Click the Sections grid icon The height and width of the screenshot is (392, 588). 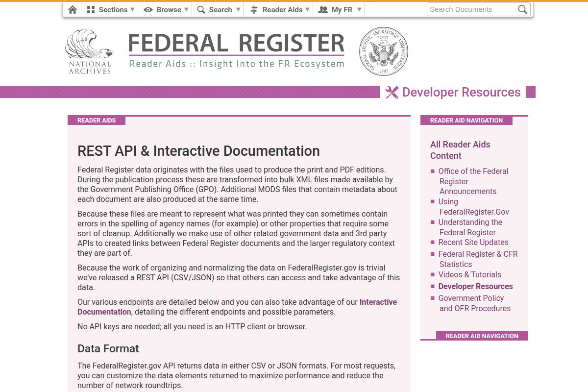91,9
